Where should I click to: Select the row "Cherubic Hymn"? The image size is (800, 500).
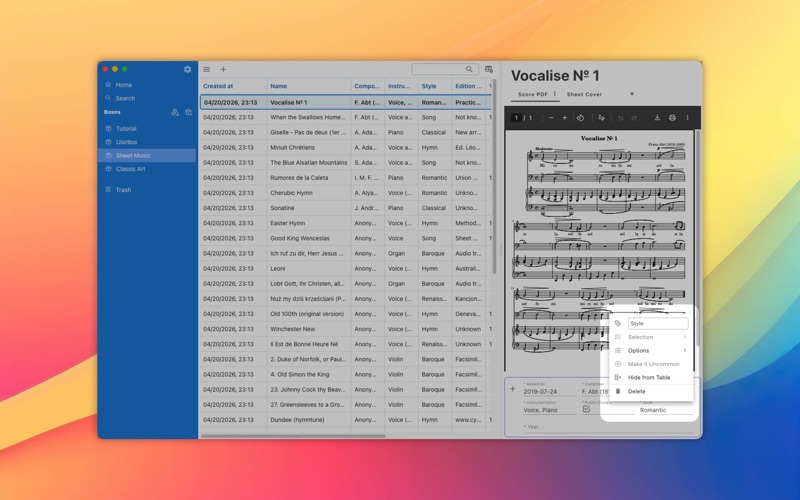click(x=345, y=193)
